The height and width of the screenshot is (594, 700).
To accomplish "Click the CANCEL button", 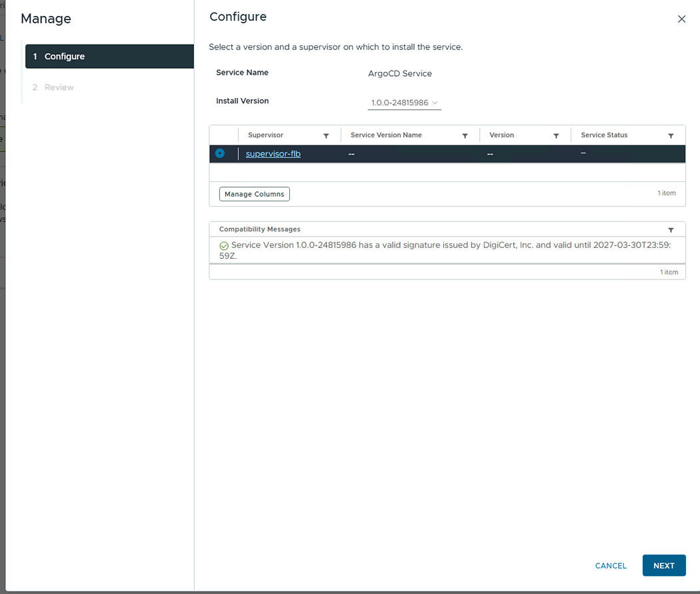I will tap(611, 565).
